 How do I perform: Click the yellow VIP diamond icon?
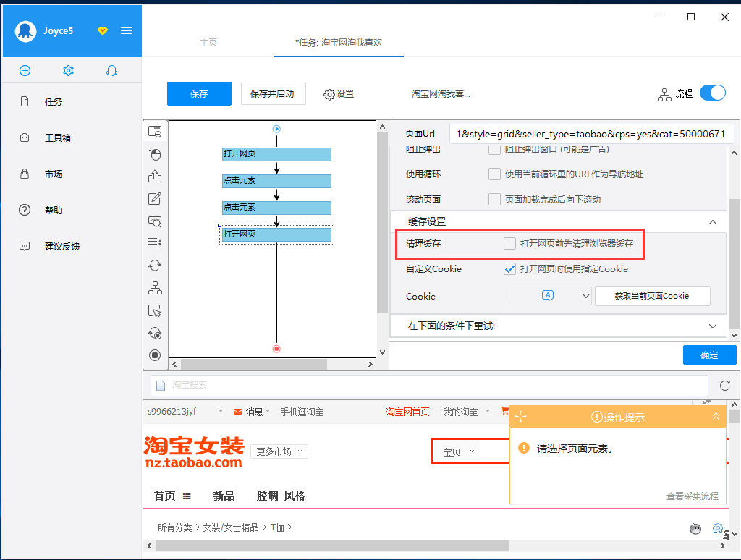tap(103, 30)
